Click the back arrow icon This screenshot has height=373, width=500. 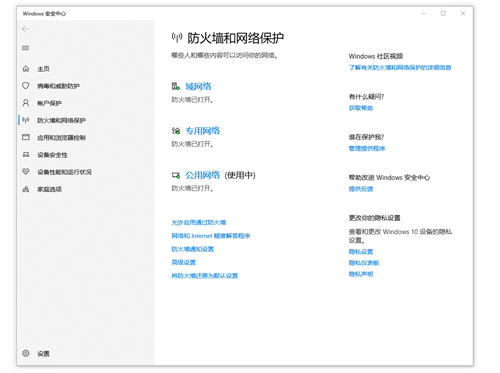tap(25, 29)
